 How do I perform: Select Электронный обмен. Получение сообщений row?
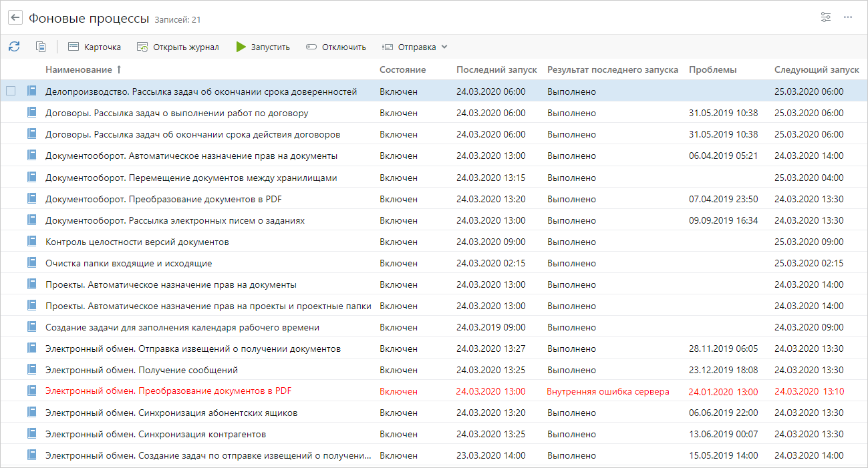click(142, 370)
